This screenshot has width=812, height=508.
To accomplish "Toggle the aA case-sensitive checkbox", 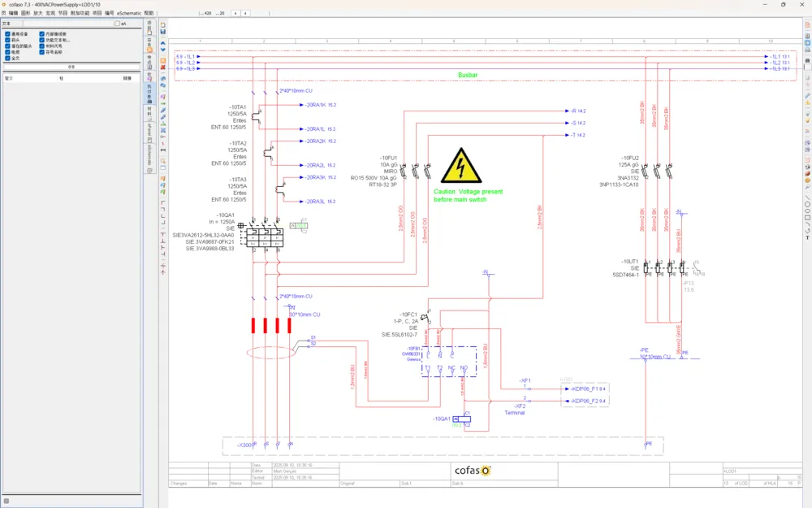I will (117, 24).
